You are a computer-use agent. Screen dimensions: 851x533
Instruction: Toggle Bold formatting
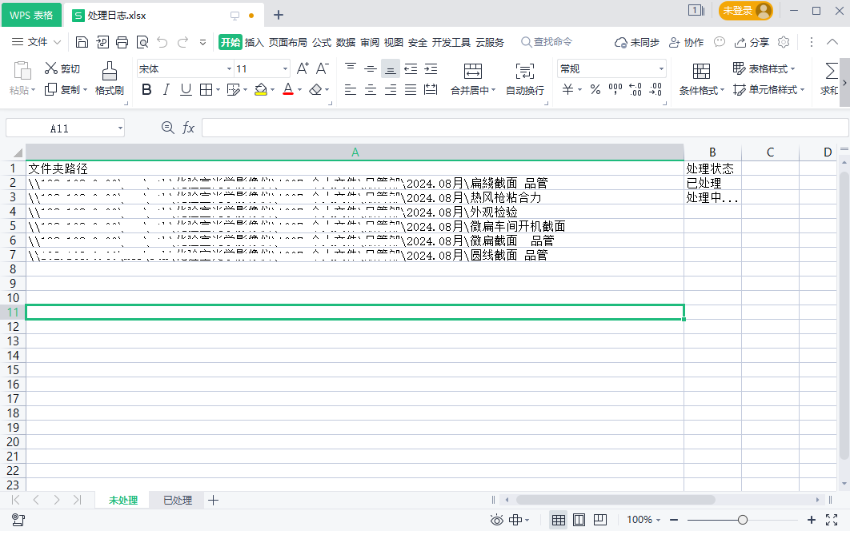147,90
